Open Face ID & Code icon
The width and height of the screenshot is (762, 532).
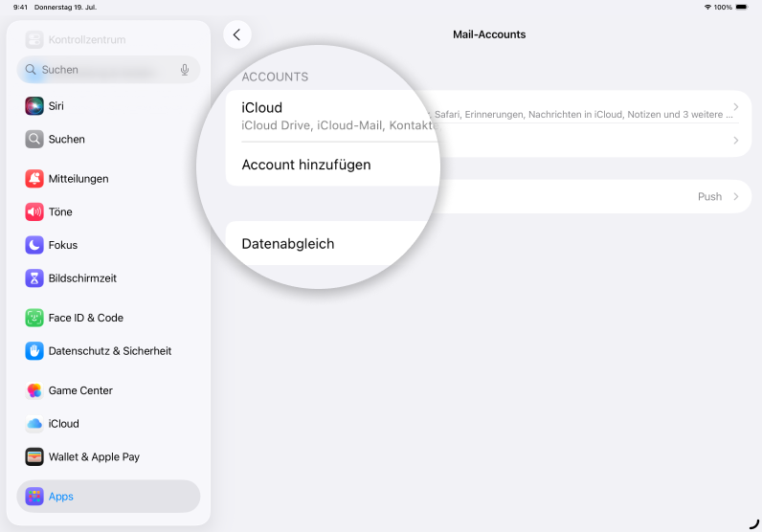coord(34,318)
